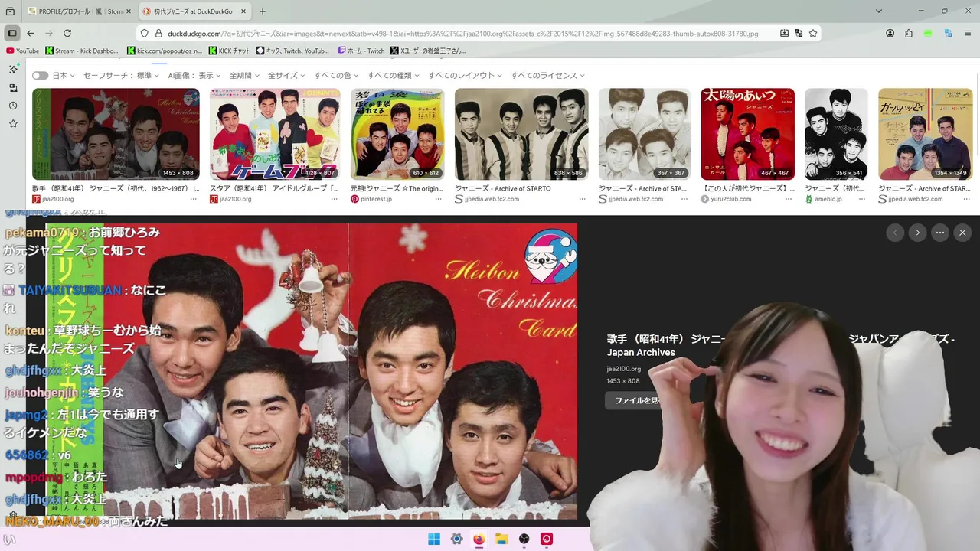
Task: Open the セーフサーチ: 標準 dropdown
Action: [121, 75]
